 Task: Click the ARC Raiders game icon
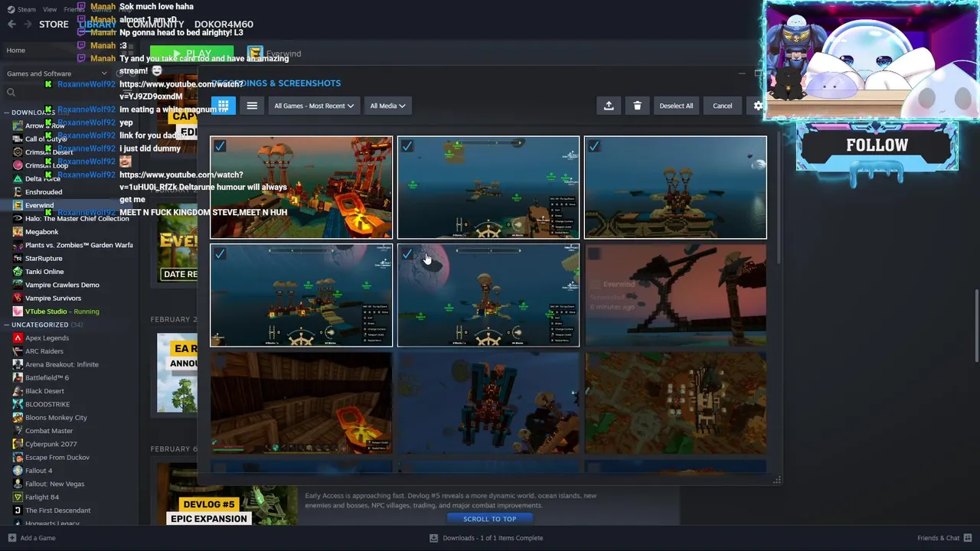pos(18,351)
